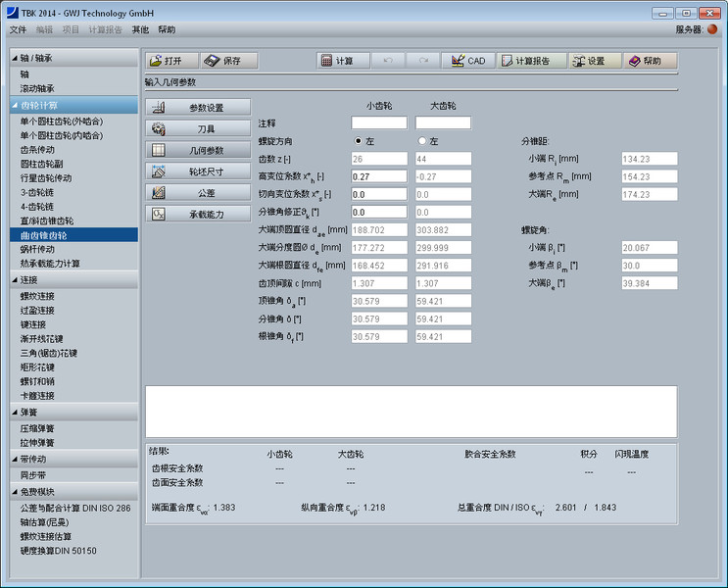This screenshot has width=728, height=588.
Task: Run calculation with the 计算 button
Action: coord(338,61)
